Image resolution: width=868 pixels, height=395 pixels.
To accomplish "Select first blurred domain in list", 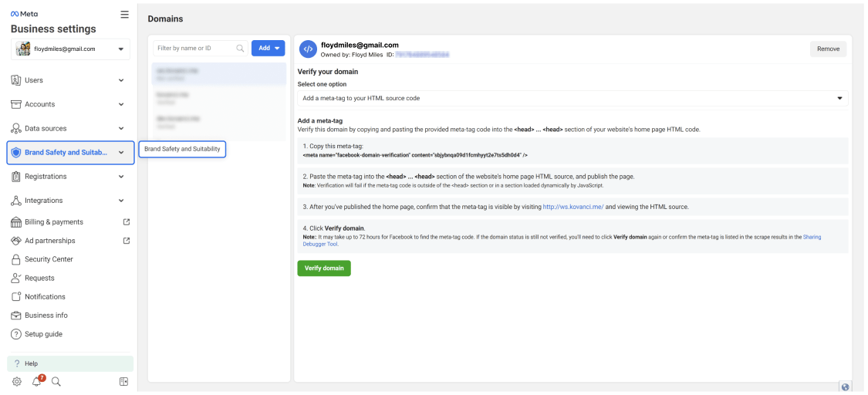I will point(219,75).
